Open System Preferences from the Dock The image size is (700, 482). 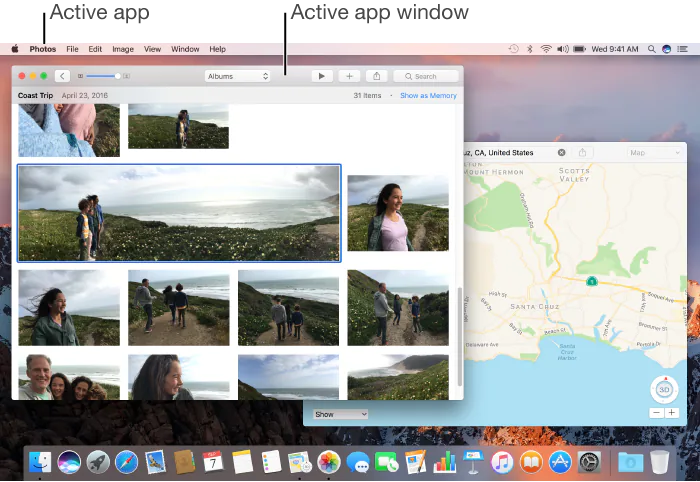[589, 461]
